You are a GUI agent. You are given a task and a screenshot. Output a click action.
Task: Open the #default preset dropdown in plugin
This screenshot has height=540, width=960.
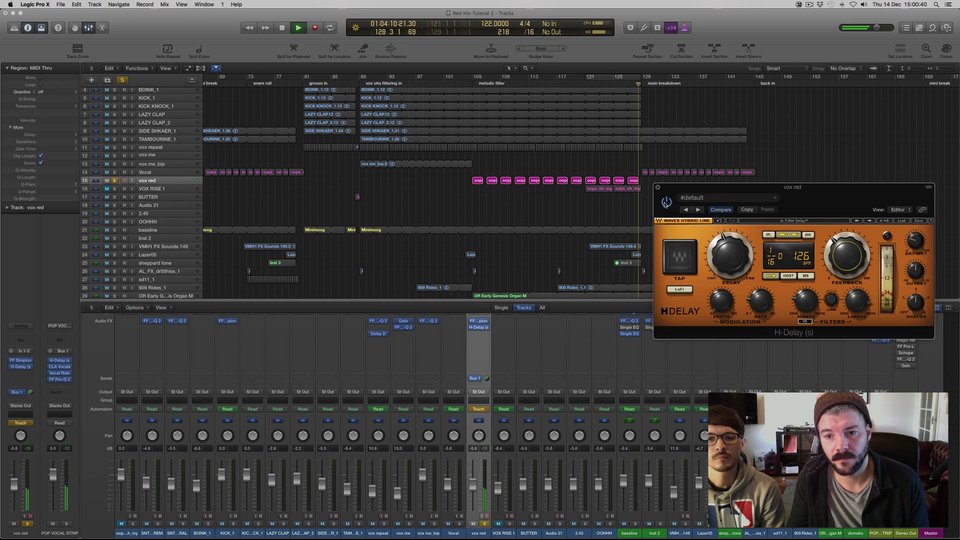click(x=727, y=198)
